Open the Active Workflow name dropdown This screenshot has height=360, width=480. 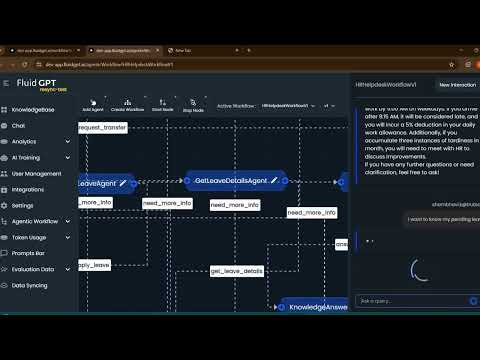tap(288, 106)
